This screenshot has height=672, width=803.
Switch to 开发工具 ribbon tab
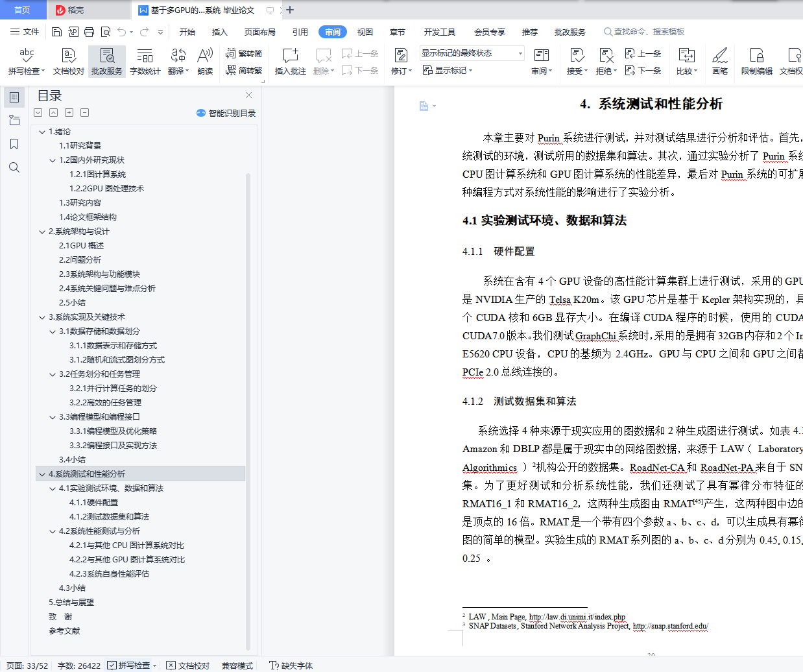point(440,32)
